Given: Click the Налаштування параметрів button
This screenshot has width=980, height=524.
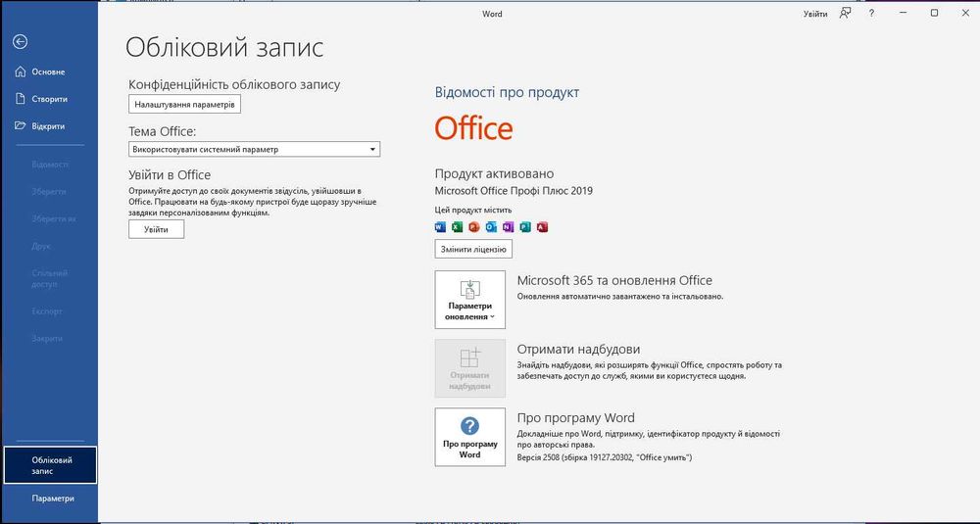Looking at the screenshot, I should [184, 104].
